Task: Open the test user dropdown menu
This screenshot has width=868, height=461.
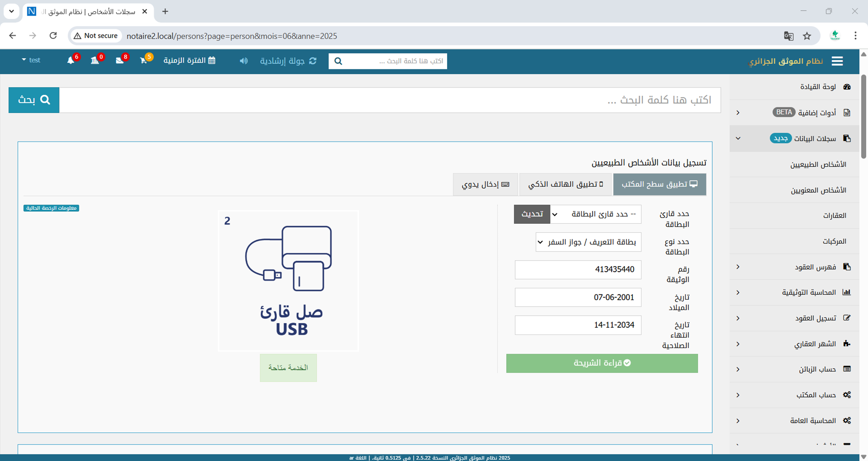Action: point(31,60)
